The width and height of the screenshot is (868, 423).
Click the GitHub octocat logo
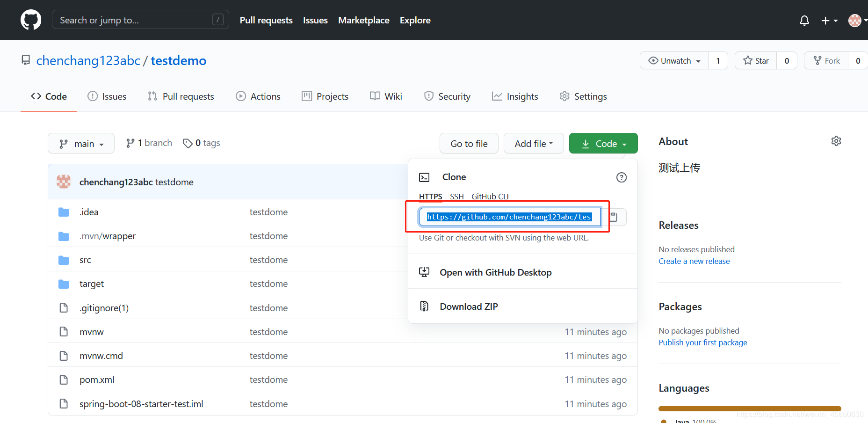(x=31, y=20)
